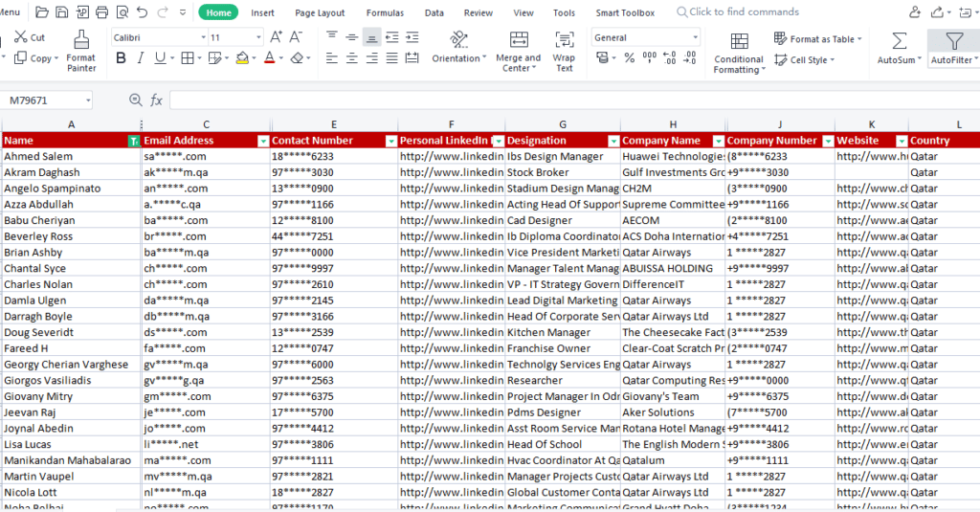This screenshot has width=980, height=512.
Task: Select the column H header
Action: [673, 124]
